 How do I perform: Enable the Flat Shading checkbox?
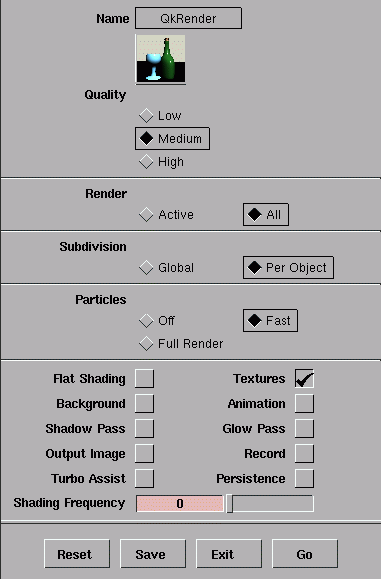[144, 378]
